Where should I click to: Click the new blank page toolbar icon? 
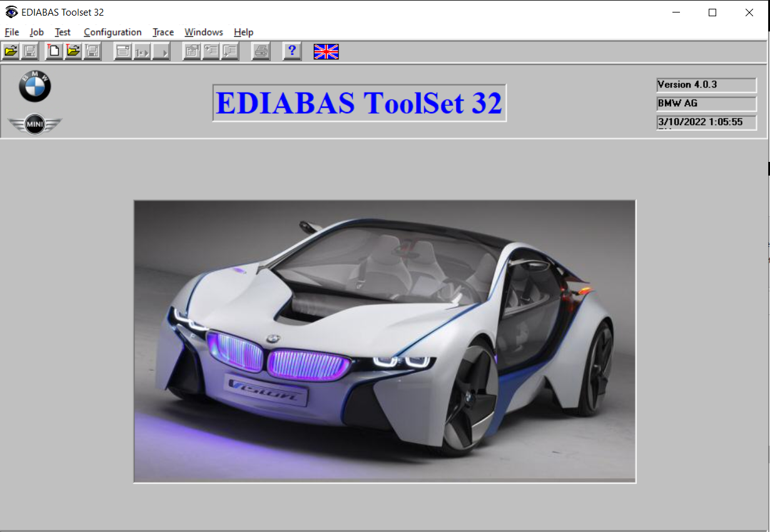coord(54,51)
